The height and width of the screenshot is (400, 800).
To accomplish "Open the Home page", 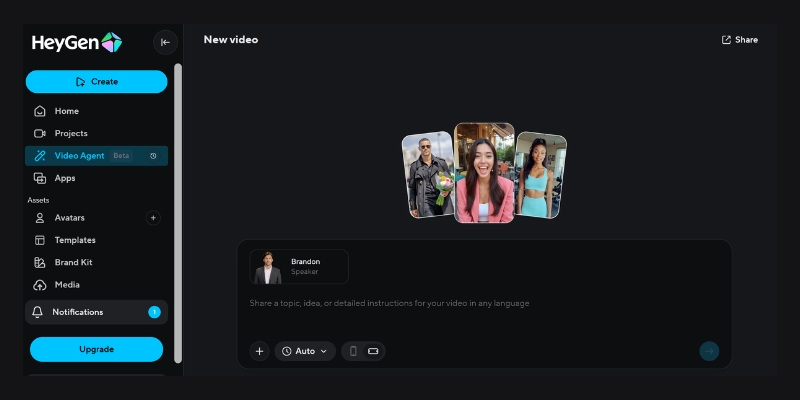I will 96,111.
